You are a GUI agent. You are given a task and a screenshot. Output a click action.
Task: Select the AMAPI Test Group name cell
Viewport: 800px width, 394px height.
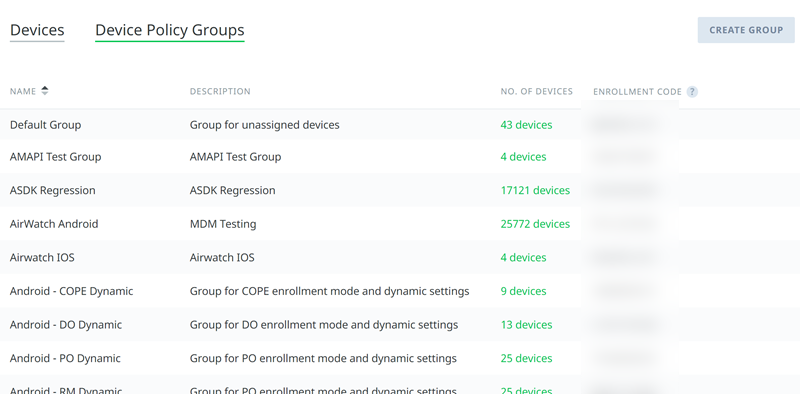click(56, 157)
